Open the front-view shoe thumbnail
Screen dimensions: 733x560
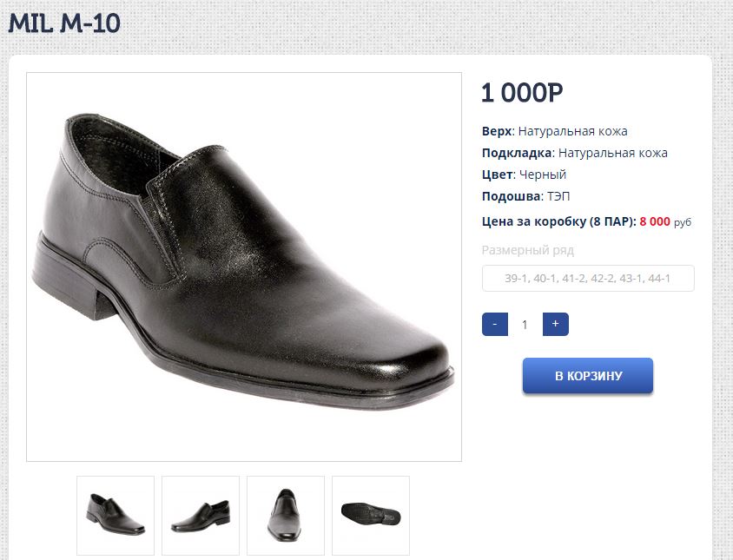pyautogui.click(x=286, y=515)
